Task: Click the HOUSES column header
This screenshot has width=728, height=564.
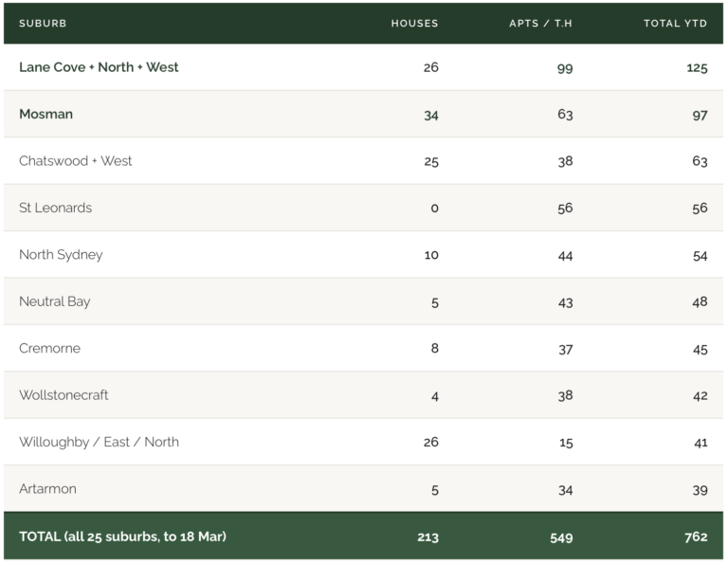Action: coord(414,24)
